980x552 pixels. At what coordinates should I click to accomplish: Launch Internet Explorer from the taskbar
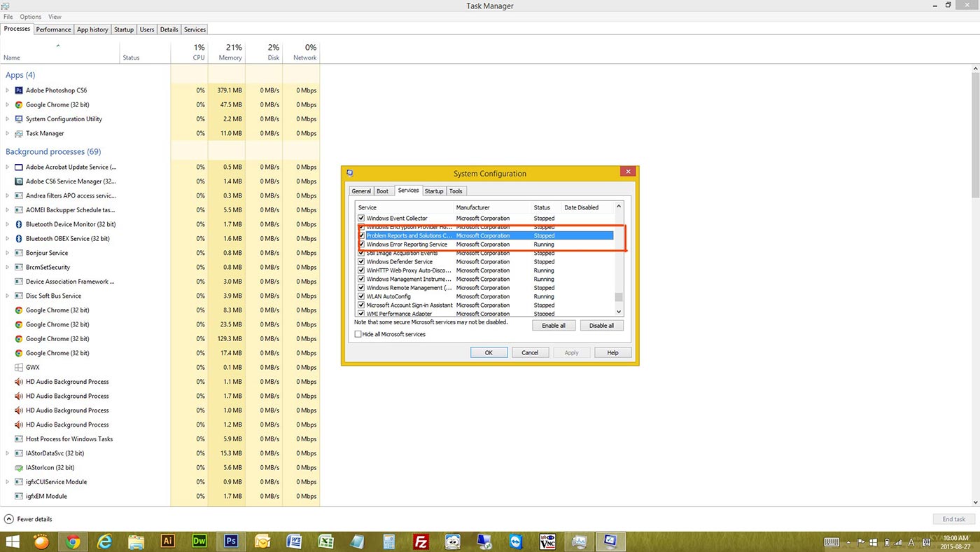click(x=104, y=541)
